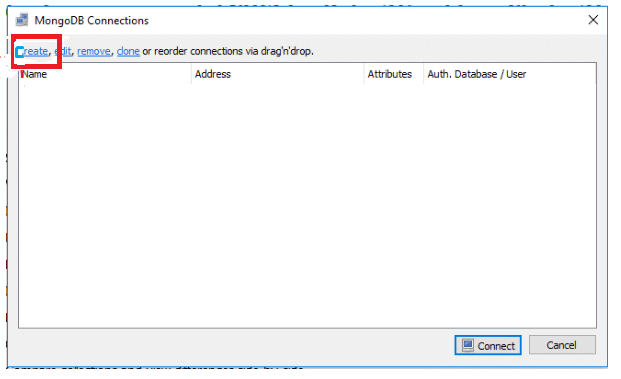Click the Attributes column header
621x379 pixels.
tap(393, 74)
